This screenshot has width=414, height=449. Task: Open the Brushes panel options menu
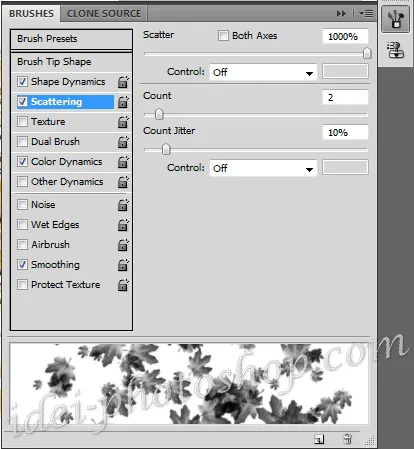click(366, 14)
